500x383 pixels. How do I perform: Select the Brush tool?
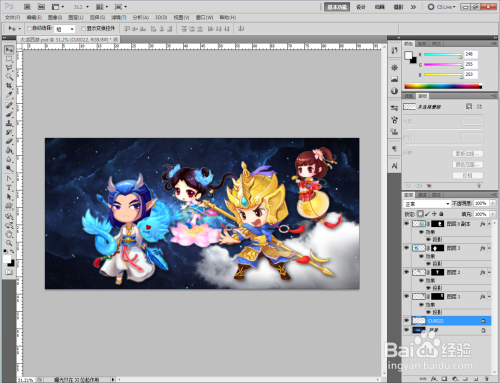click(9, 114)
